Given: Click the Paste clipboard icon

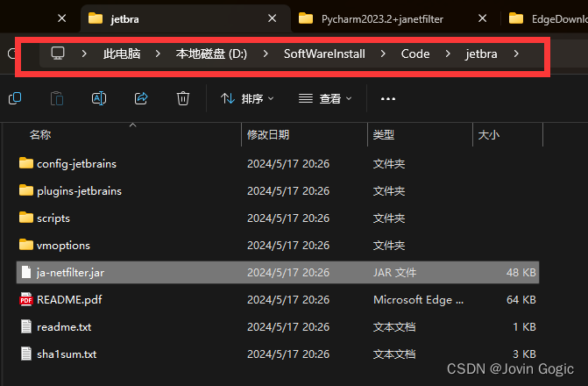Looking at the screenshot, I should (x=57, y=98).
